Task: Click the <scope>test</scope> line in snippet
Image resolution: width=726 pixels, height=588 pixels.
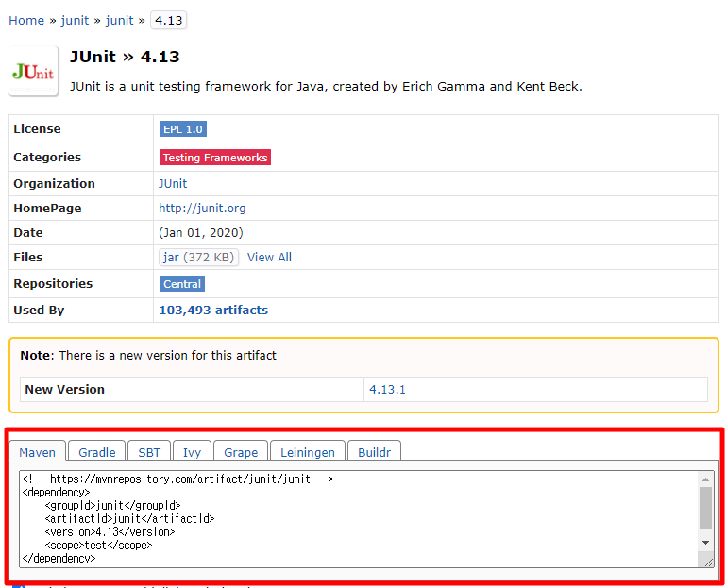Action: [x=98, y=546]
